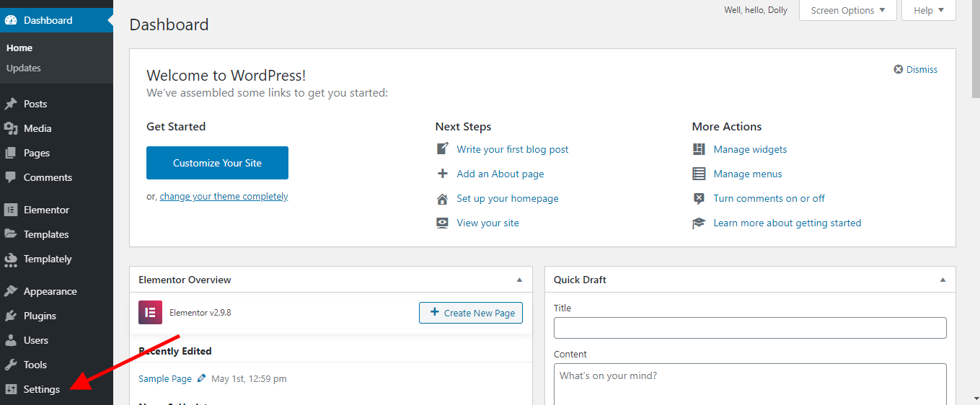Collapse the Quick Draft widget
This screenshot has height=405, width=980.
pos(943,280)
